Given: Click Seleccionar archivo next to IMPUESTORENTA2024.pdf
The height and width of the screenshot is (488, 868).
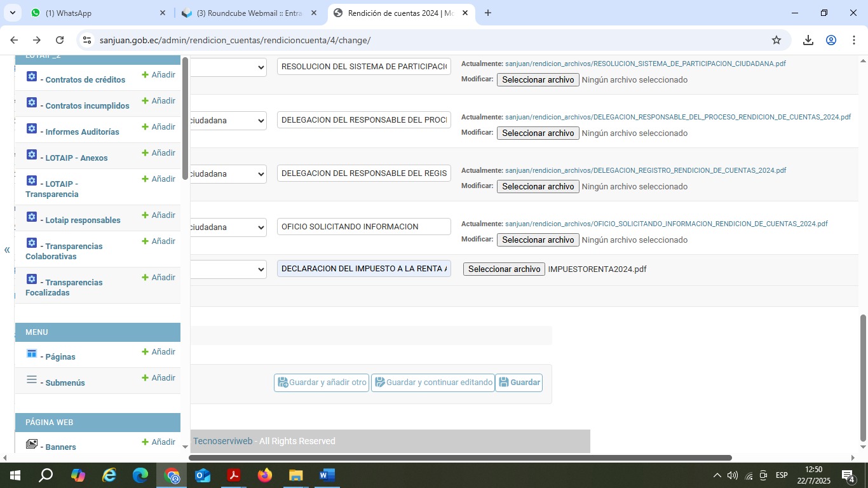Looking at the screenshot, I should [x=504, y=269].
